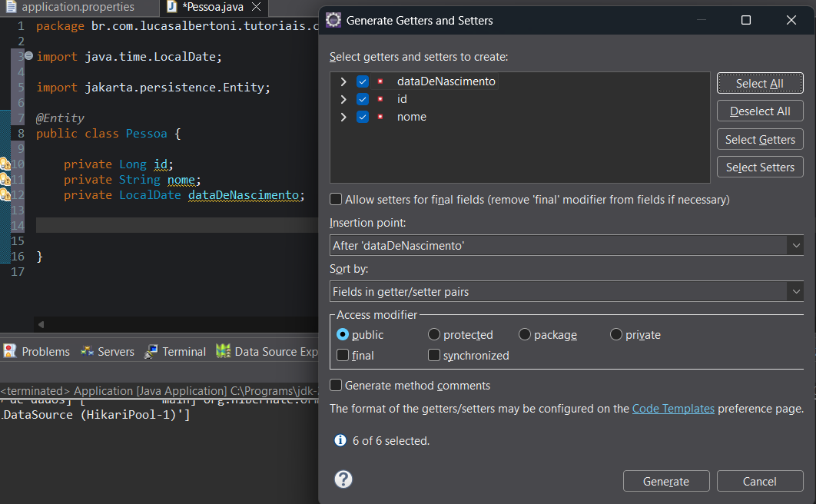816x504 pixels.
Task: Uncheck the dataDeNascimento field checkbox
Action: [363, 81]
